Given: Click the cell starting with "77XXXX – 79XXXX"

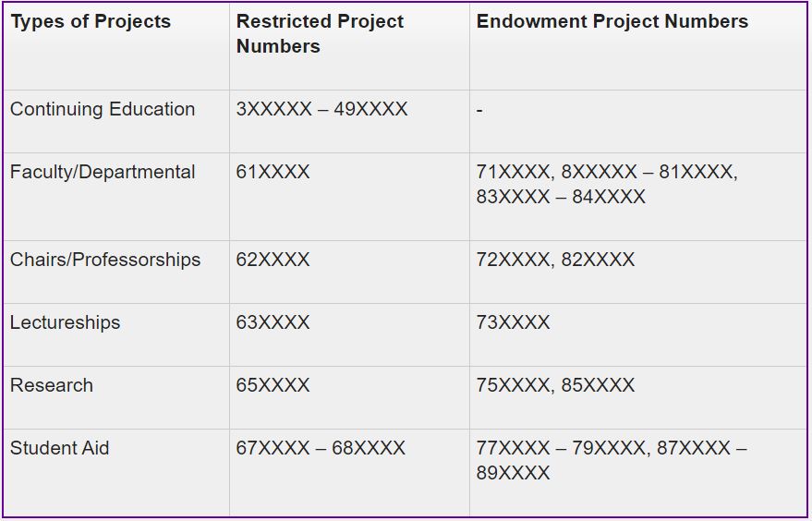Looking at the screenshot, I should click(x=612, y=461).
